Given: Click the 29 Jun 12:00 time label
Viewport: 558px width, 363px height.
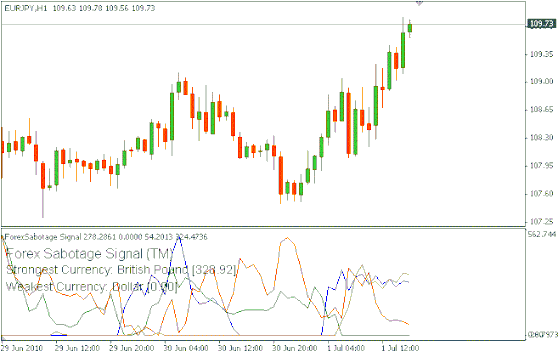Looking at the screenshot, I should [x=77, y=348].
